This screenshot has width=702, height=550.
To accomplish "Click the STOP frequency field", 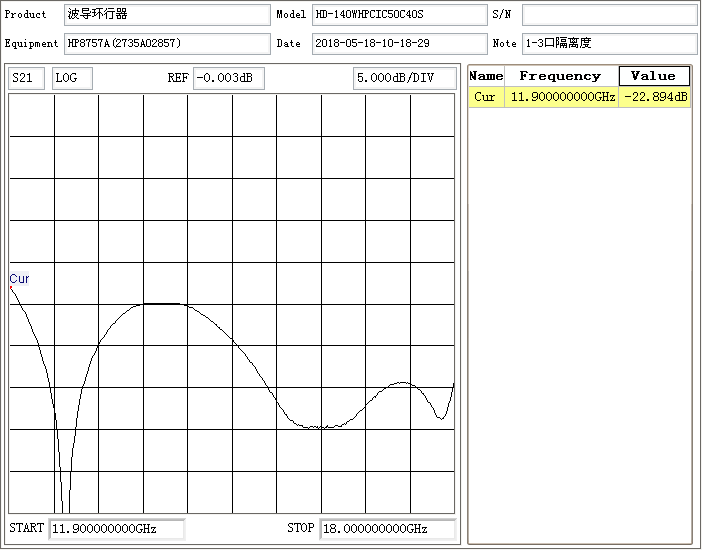I will [x=388, y=529].
